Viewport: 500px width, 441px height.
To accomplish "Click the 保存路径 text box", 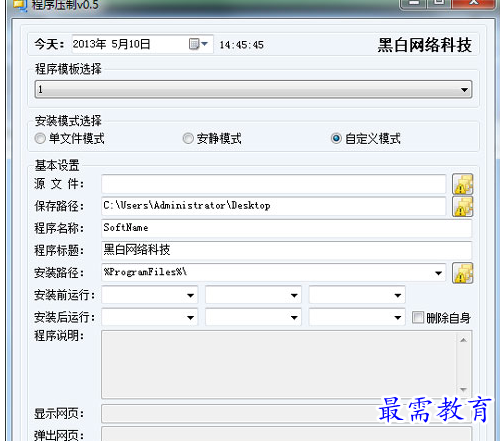I will click(x=274, y=206).
